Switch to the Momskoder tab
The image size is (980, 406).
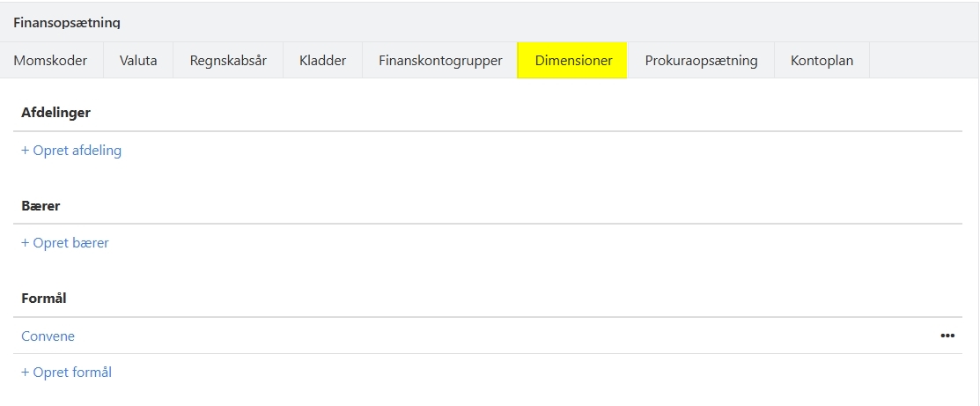pos(50,61)
